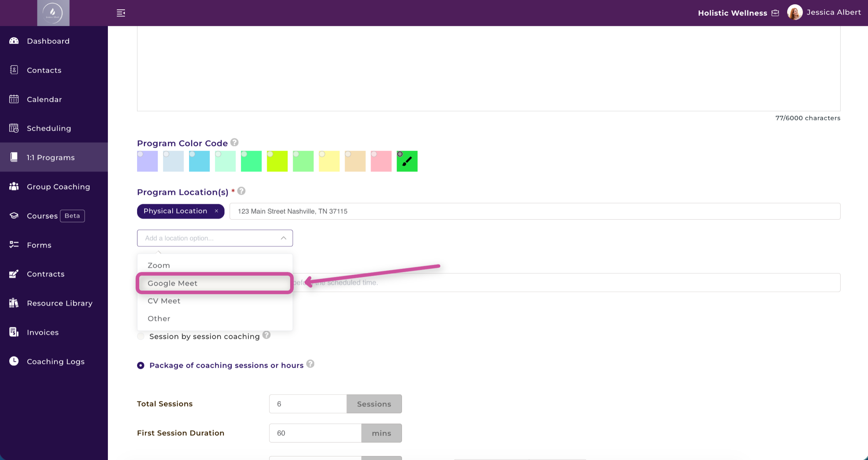This screenshot has width=868, height=460.
Task: Select Zoom location option
Action: 159,265
